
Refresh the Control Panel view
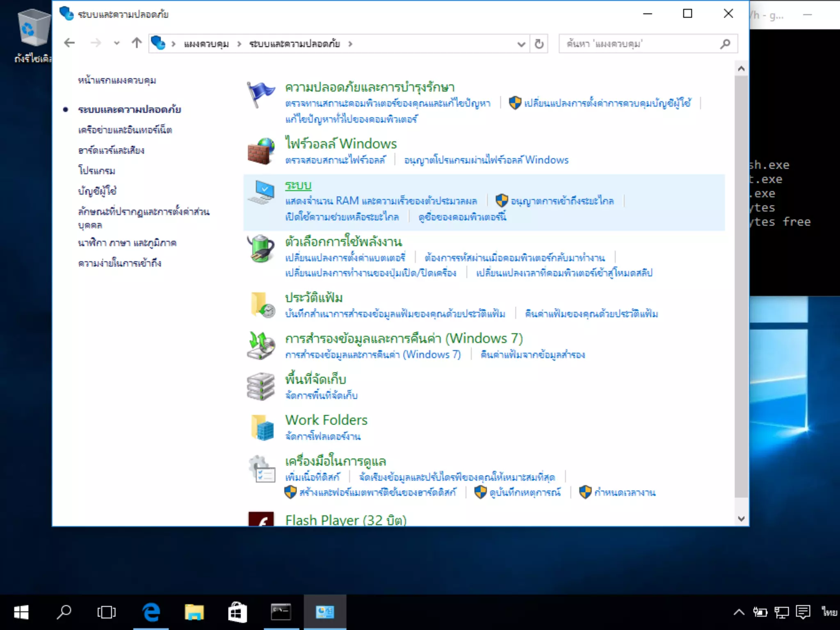tap(539, 44)
